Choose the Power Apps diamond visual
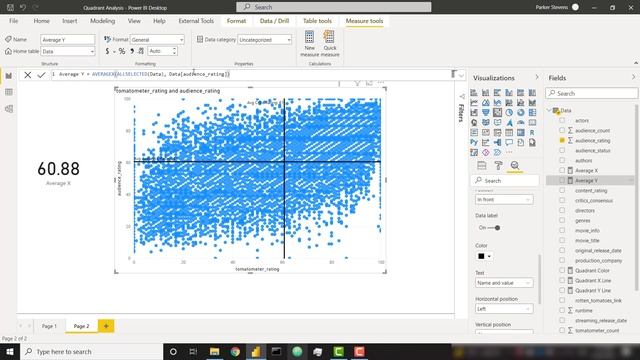640x360 pixels. click(486, 152)
